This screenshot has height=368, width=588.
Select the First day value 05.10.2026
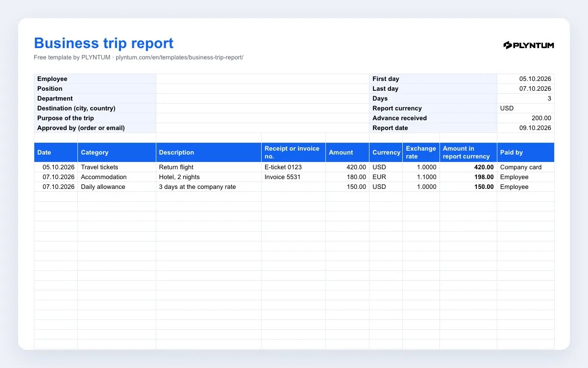tap(526, 79)
